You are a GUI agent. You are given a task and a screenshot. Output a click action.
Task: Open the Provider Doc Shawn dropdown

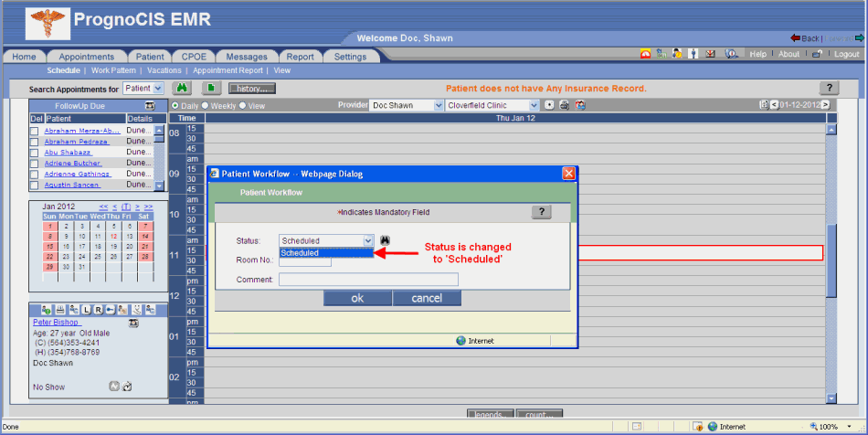pos(407,105)
